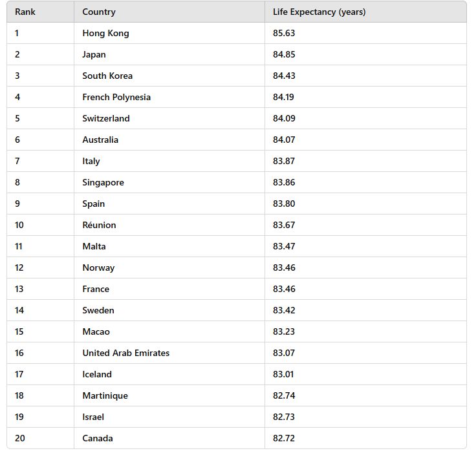Click the Sweden country cell

(98, 310)
